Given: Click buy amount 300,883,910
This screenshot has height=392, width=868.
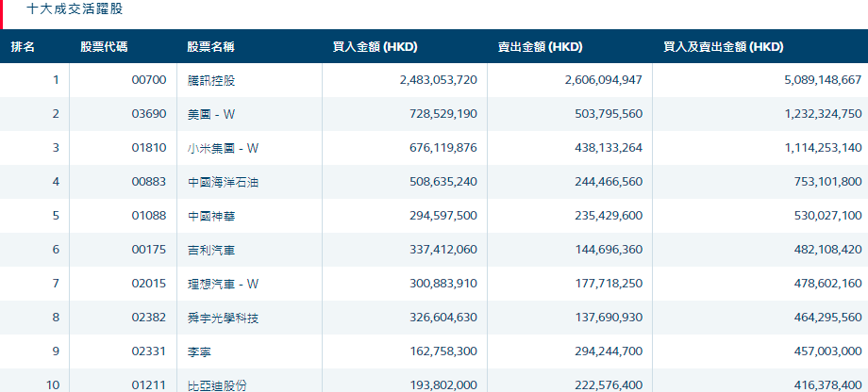Looking at the screenshot, I should coord(442,284).
